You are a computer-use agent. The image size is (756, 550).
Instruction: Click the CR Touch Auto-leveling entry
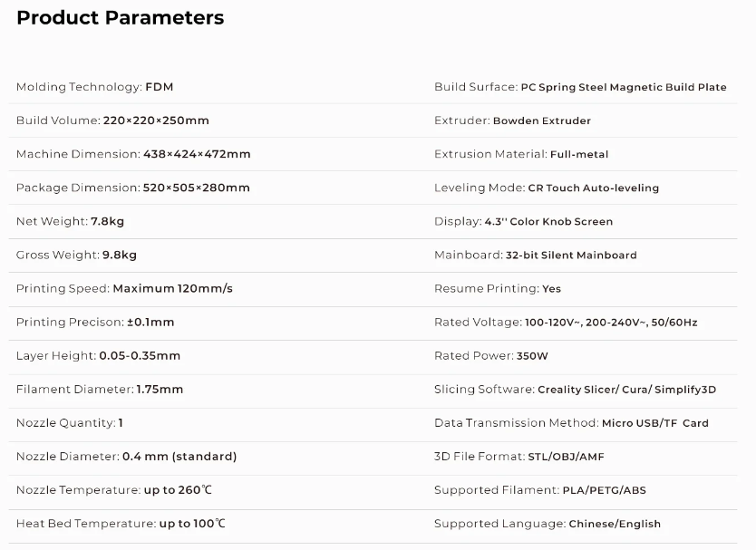[x=593, y=188]
